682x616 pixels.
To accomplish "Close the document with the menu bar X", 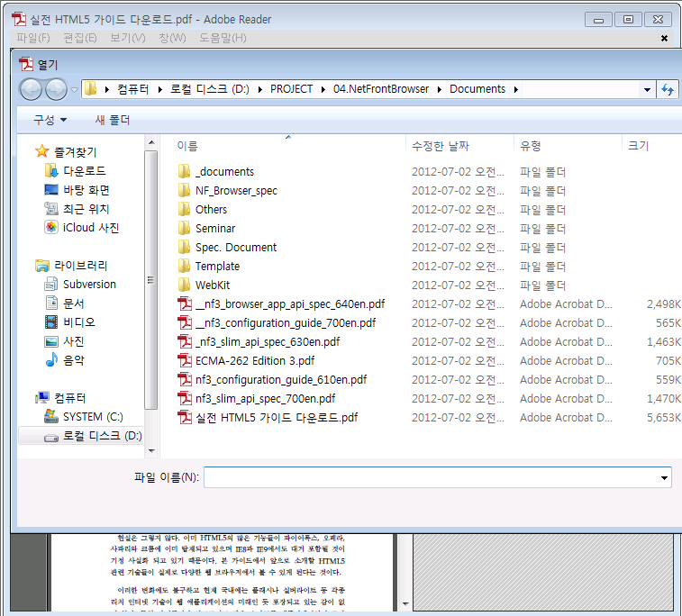I will click(x=664, y=38).
